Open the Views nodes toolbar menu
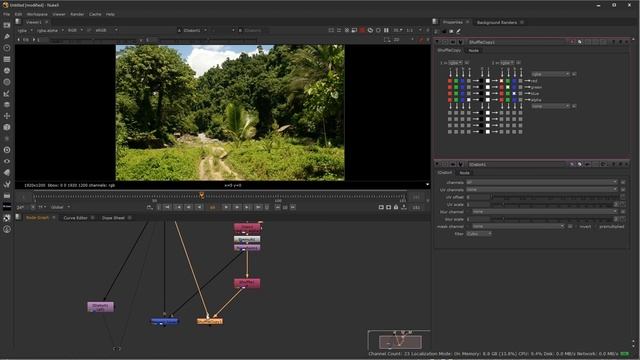 [7, 161]
